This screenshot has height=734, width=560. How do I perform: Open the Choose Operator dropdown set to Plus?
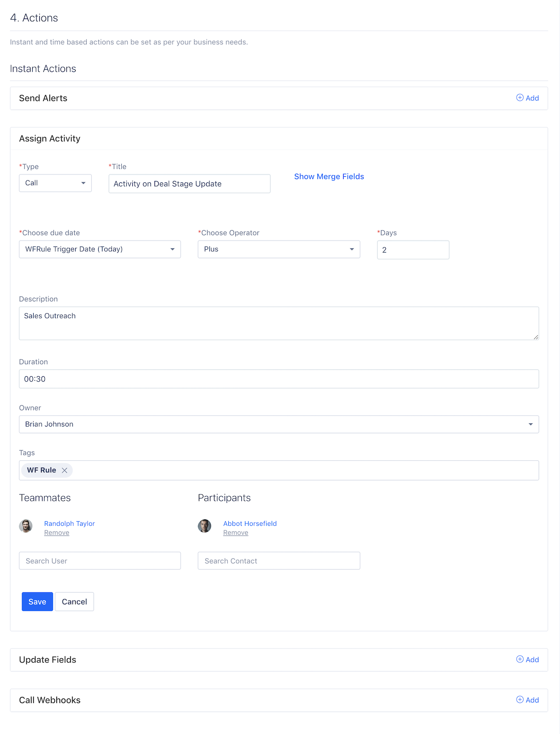click(279, 249)
